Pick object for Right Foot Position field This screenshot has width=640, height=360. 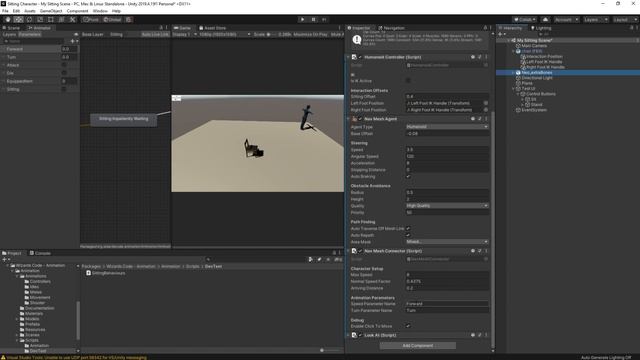point(486,110)
